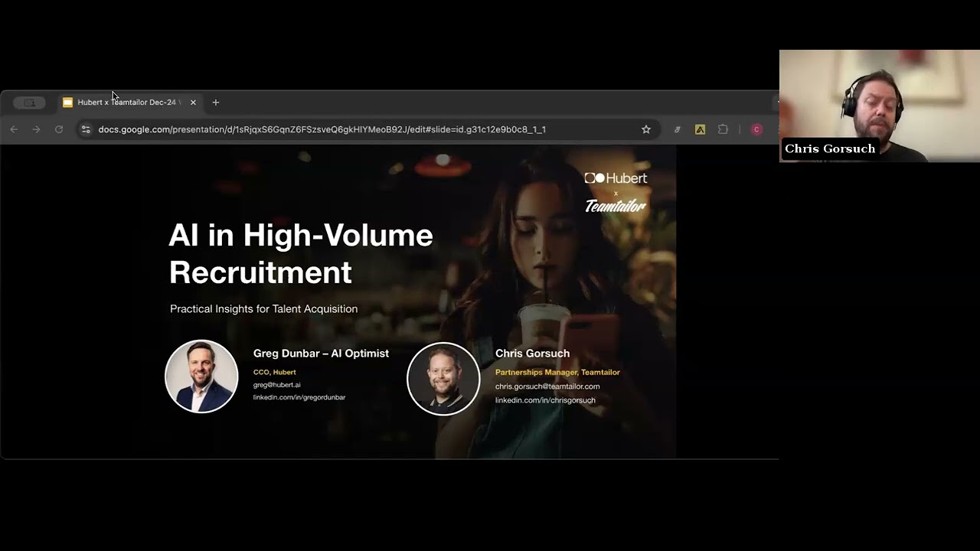Click the window controls pill in tab strip

click(x=29, y=102)
